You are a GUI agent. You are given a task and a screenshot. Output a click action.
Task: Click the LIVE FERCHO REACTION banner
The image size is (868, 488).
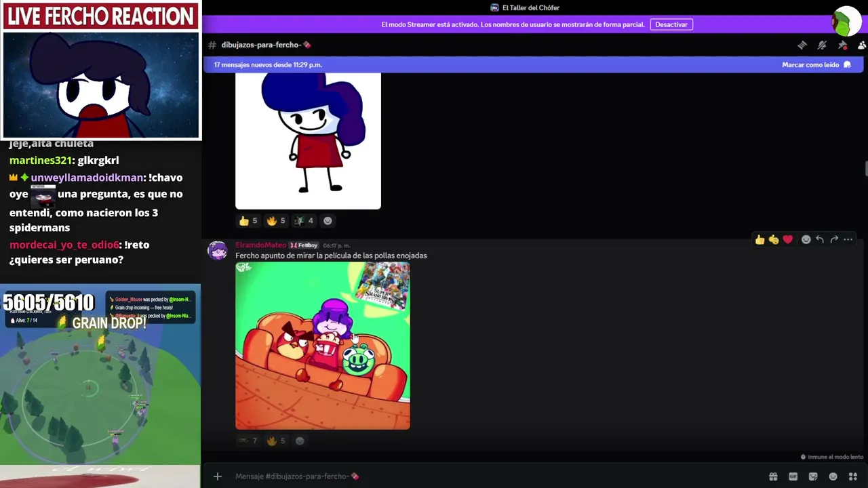pos(101,16)
